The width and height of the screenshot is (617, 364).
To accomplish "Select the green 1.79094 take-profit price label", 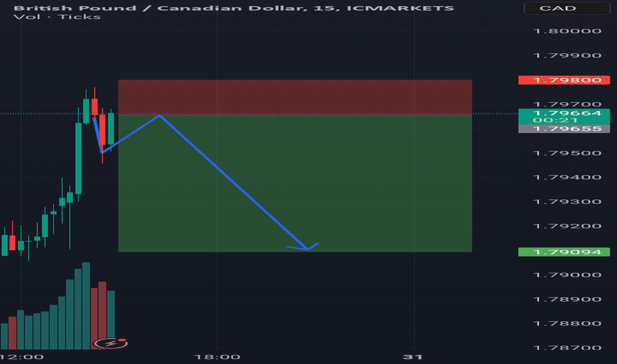I will click(x=564, y=252).
